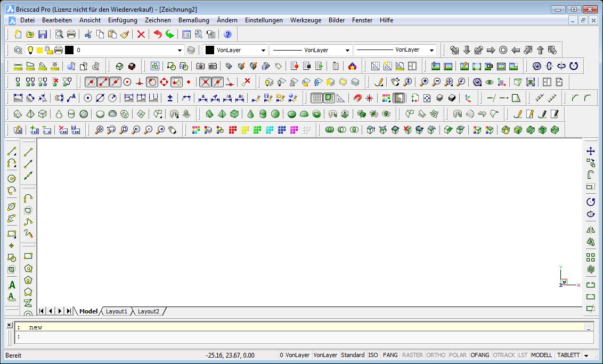Click the Move tool in right toolbar
Image resolution: width=603 pixels, height=364 pixels.
591,151
